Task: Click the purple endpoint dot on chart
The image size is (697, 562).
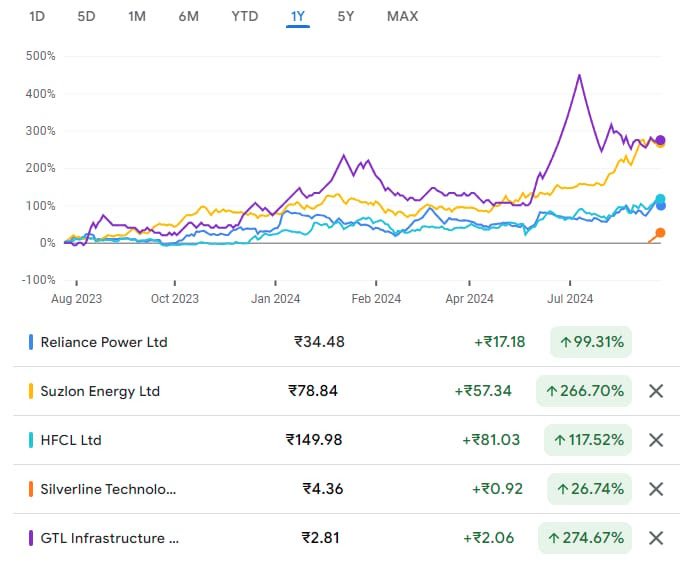Action: tap(661, 140)
